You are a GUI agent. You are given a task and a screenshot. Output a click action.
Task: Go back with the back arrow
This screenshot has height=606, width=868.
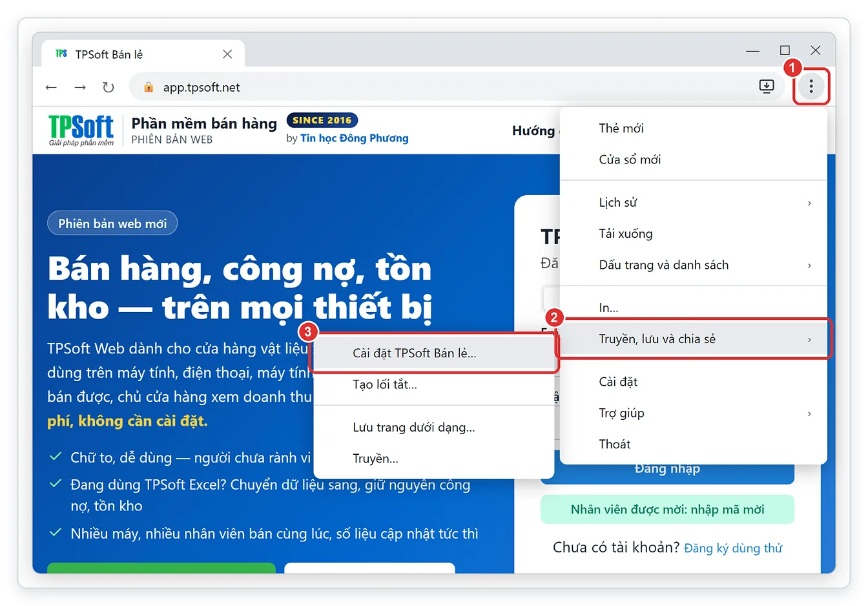52,87
